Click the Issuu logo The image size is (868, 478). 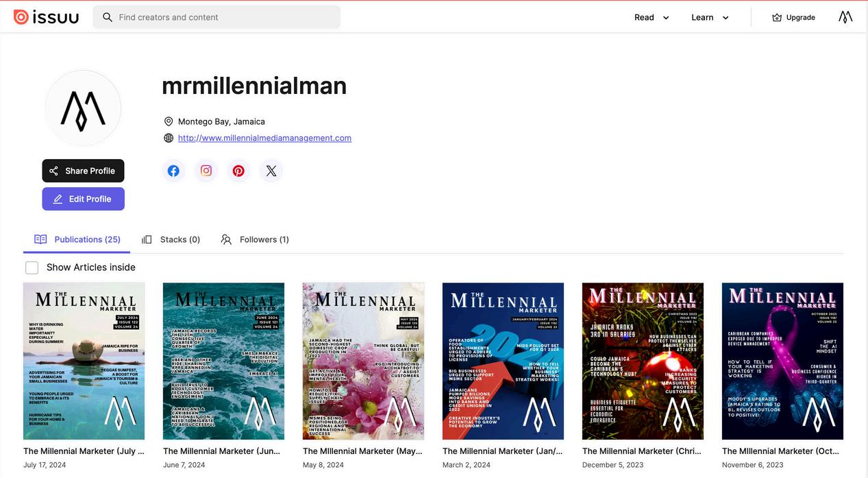click(x=46, y=17)
